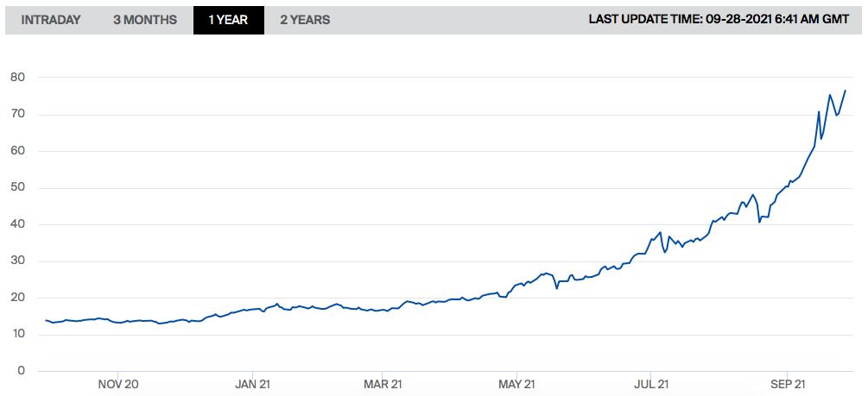This screenshot has width=868, height=396.
Task: Switch to the INTRADAY tab
Action: [51, 20]
